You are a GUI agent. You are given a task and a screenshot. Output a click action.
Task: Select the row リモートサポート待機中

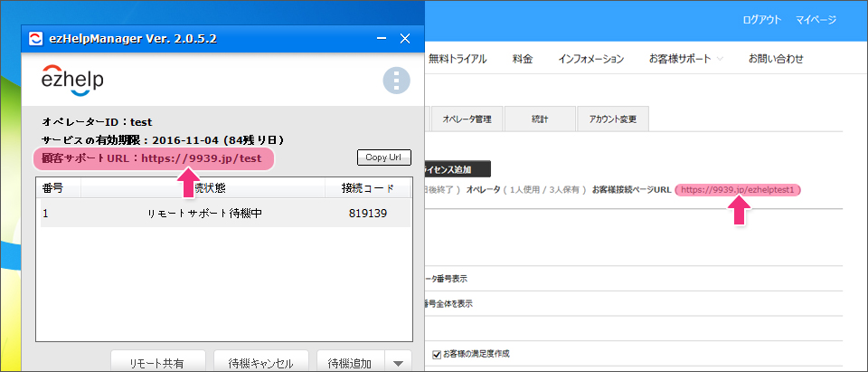225,213
